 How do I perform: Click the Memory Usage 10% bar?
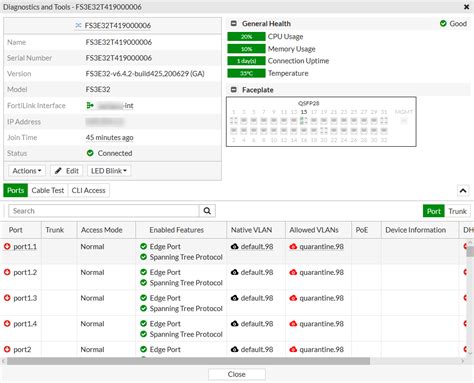(x=246, y=49)
